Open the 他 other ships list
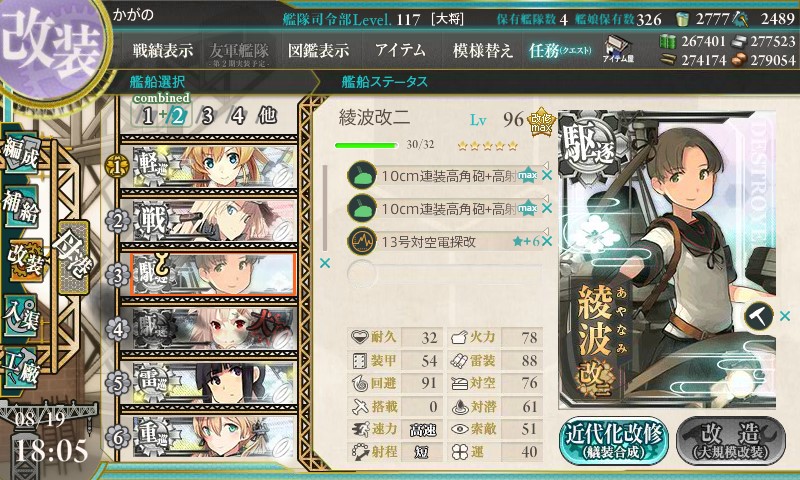 (x=267, y=116)
